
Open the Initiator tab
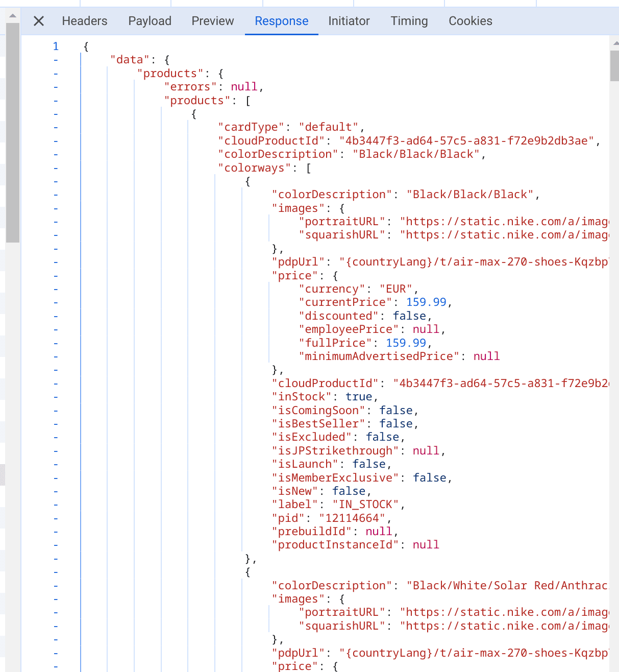pyautogui.click(x=349, y=21)
